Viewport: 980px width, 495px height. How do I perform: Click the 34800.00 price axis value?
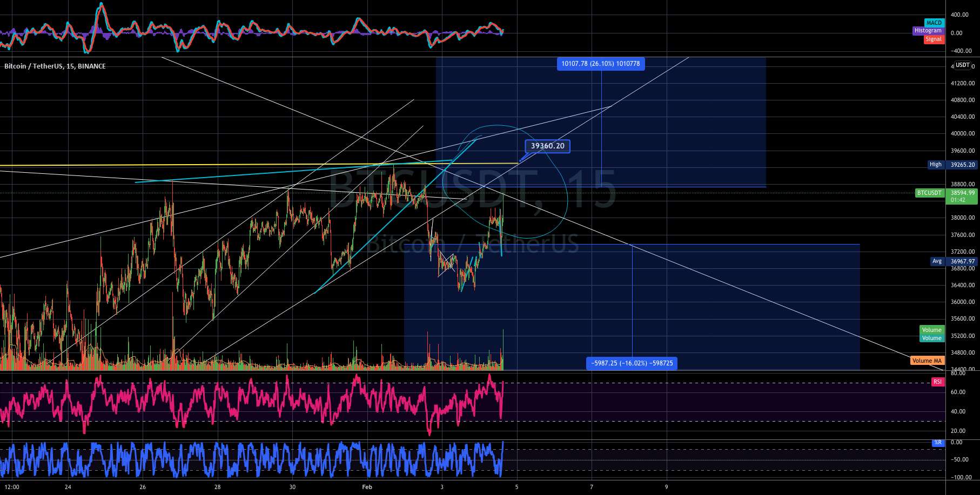click(x=963, y=352)
